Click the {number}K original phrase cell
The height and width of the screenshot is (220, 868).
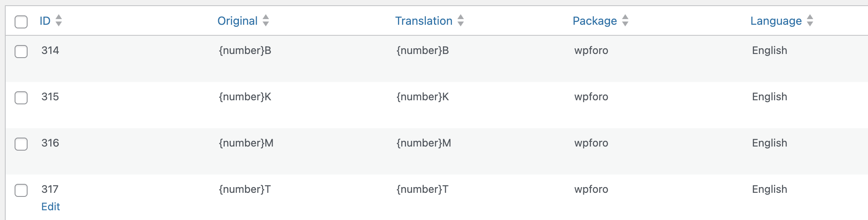[x=245, y=97]
